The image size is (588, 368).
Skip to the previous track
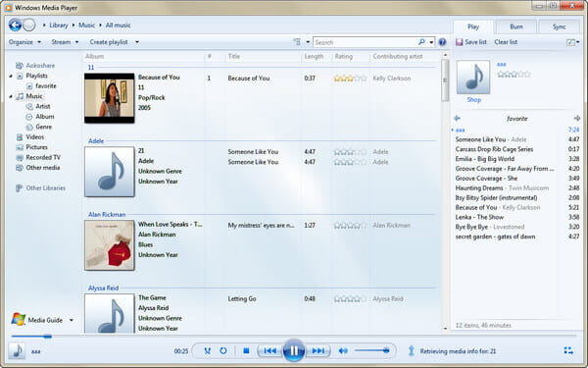point(270,350)
